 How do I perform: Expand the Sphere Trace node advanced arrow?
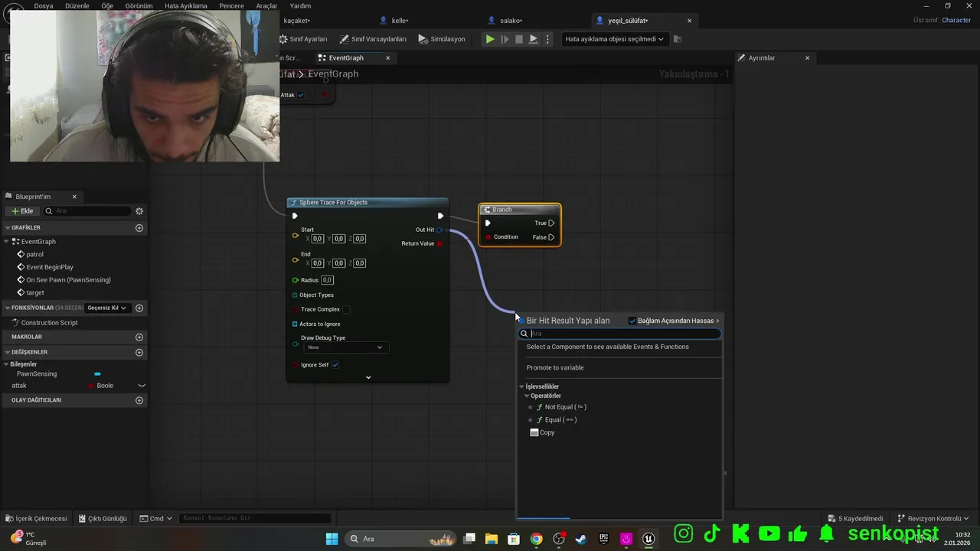click(x=368, y=377)
